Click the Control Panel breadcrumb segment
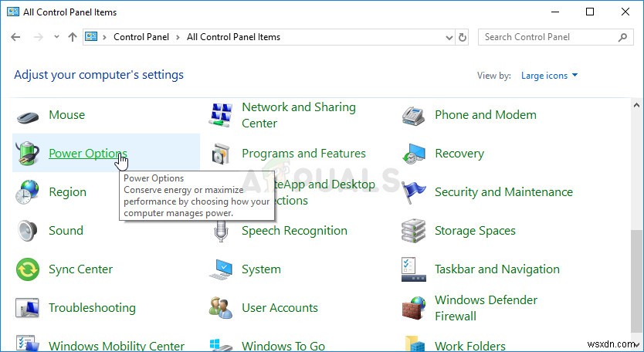The image size is (644, 352). 141,37
